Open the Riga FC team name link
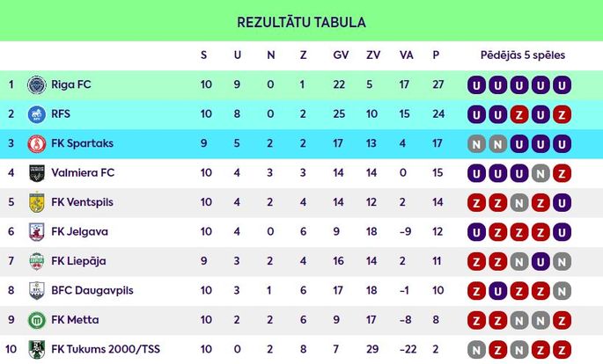 click(x=71, y=84)
